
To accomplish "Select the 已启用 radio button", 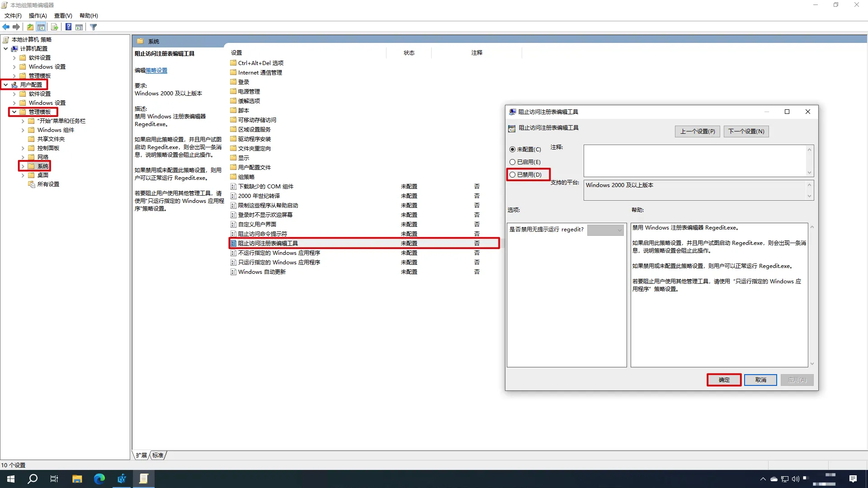I will click(x=512, y=162).
